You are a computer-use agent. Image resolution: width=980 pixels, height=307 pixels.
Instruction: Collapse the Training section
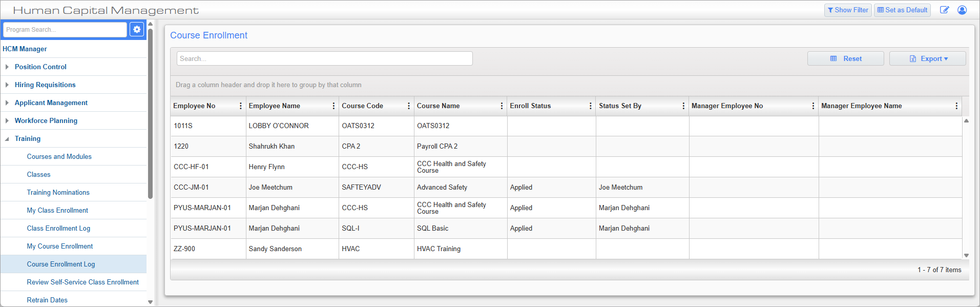pos(7,138)
